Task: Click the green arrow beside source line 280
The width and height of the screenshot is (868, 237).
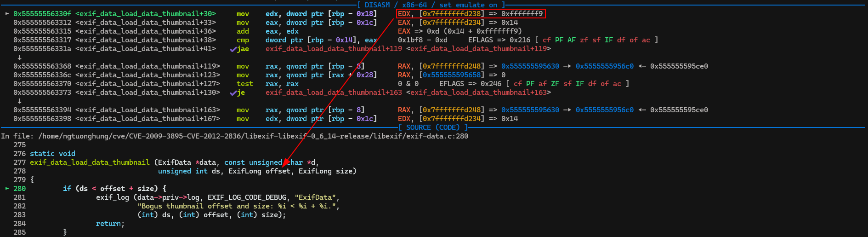Action: click(7, 189)
